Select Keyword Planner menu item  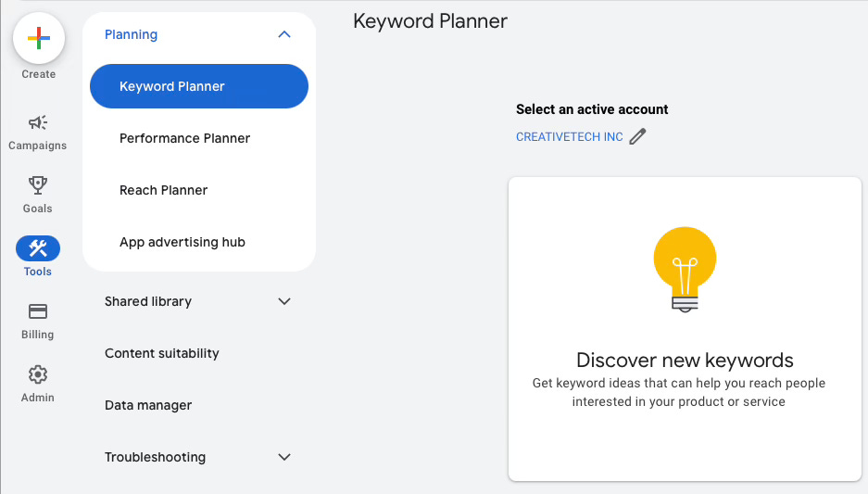pos(199,86)
